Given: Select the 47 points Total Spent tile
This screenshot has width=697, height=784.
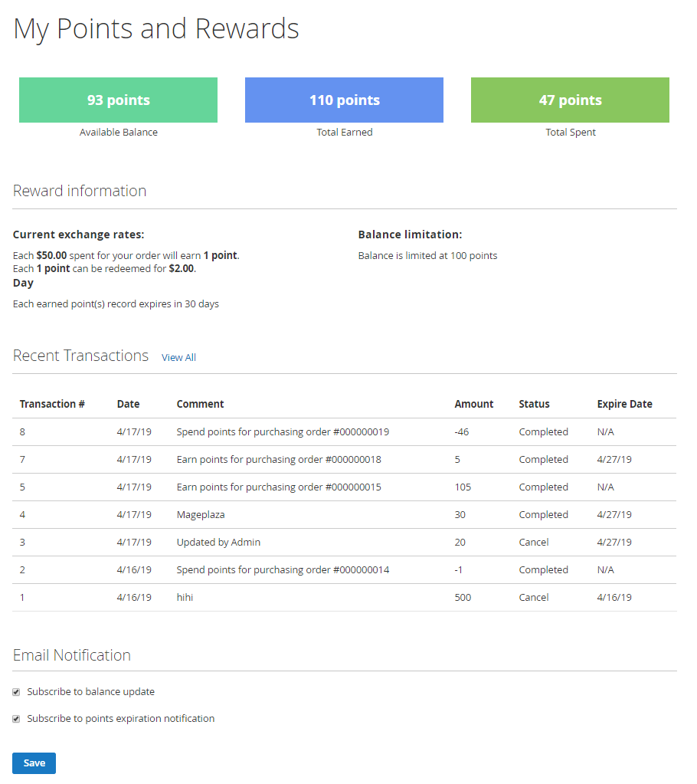Looking at the screenshot, I should (570, 100).
